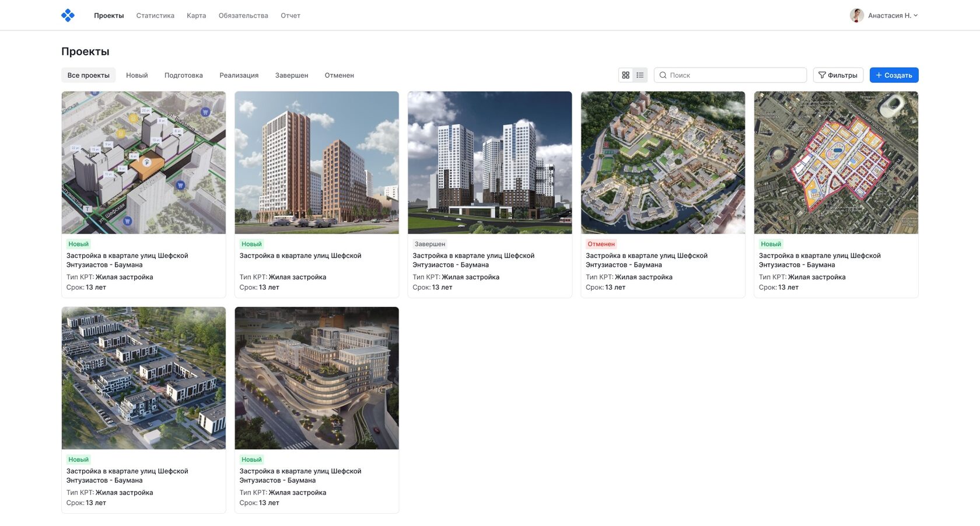980x526 pixels.
Task: Open the aerial riverside quarter thumbnail
Action: (663, 162)
